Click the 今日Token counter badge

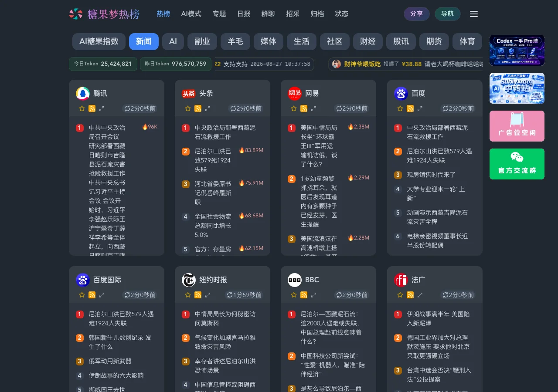point(103,64)
